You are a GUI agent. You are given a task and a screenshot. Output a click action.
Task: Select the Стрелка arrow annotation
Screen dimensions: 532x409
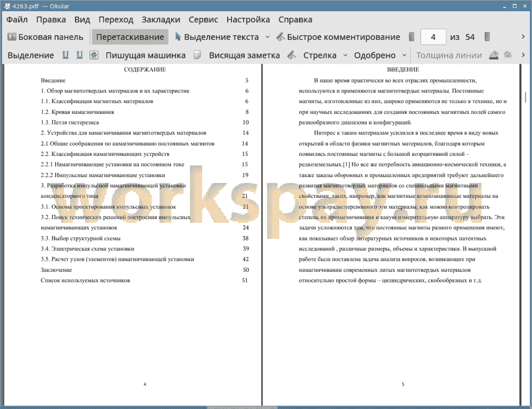(320, 55)
